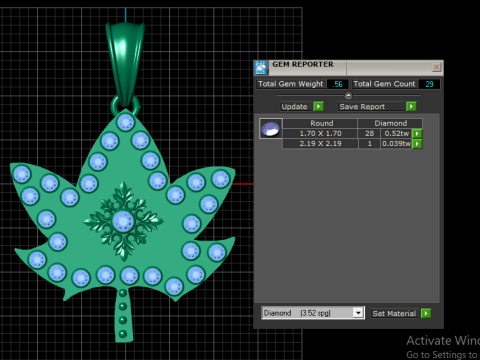Click the Total Gem Count value 29
Viewport: 480px width, 360px height.
pos(429,84)
